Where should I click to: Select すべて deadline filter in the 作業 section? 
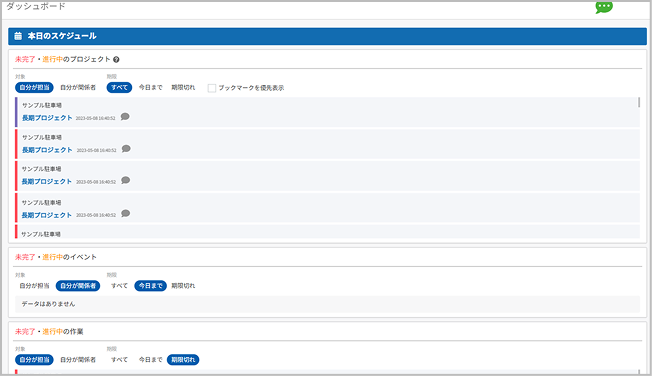119,359
